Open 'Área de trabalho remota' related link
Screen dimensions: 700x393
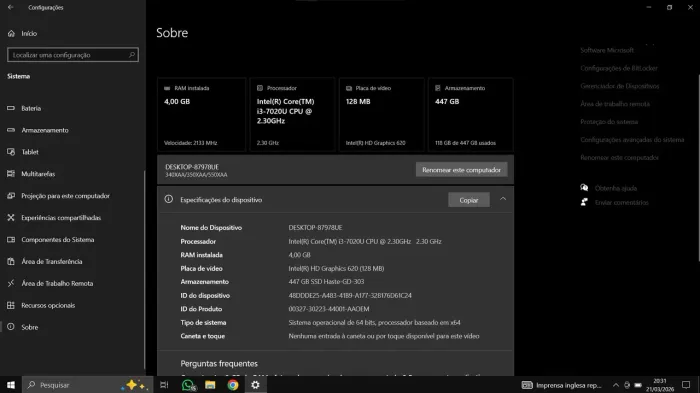615,104
